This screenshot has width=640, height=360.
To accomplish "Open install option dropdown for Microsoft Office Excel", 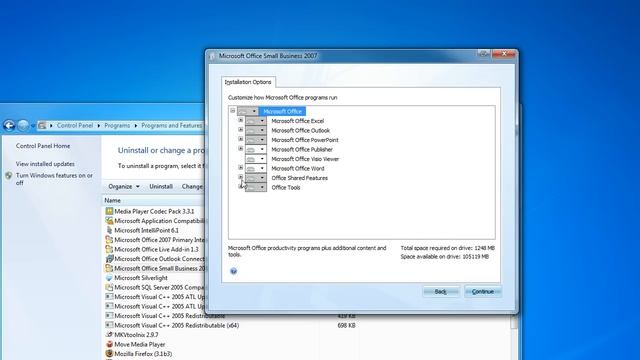I will coord(256,121).
